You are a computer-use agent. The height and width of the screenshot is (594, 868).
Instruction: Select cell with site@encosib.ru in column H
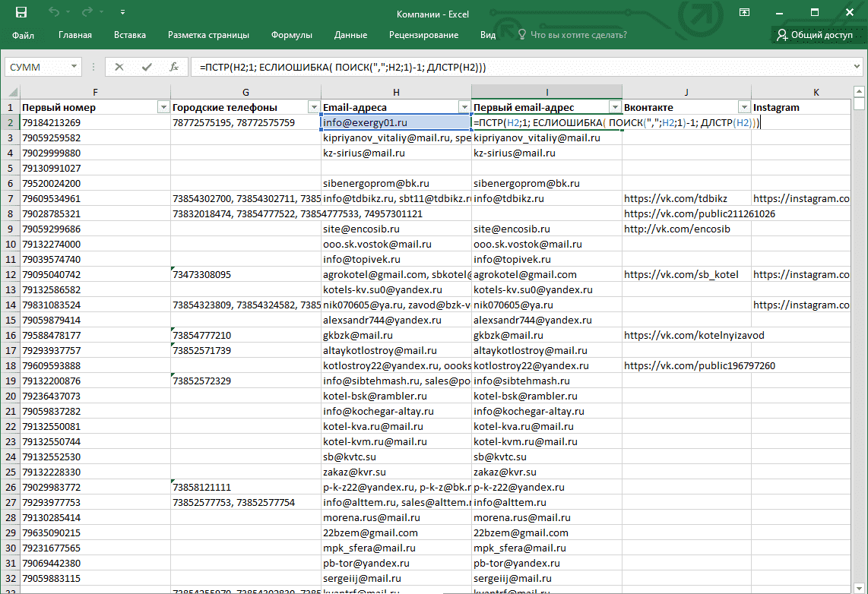pos(396,229)
